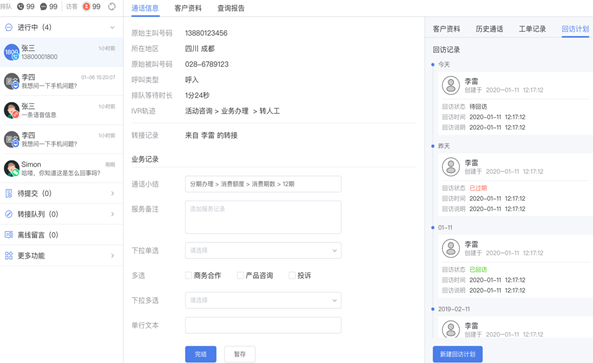
Task: Expand the 转接队列 (0) section arrow
Action: tap(112, 214)
